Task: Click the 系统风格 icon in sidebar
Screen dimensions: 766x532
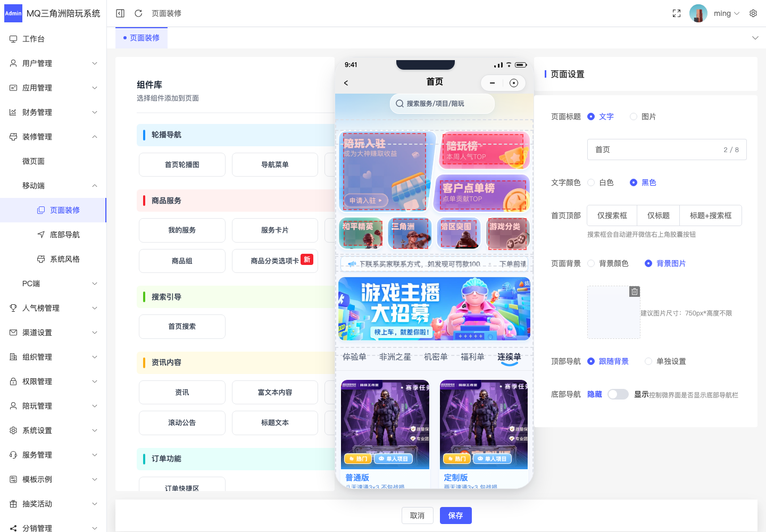Action: pos(41,259)
